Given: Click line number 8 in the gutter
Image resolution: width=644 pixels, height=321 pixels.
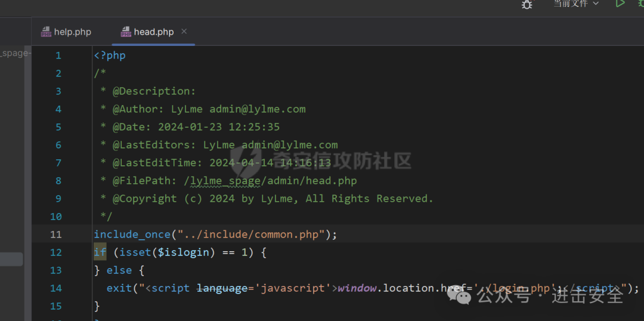Looking at the screenshot, I should pyautogui.click(x=58, y=181).
